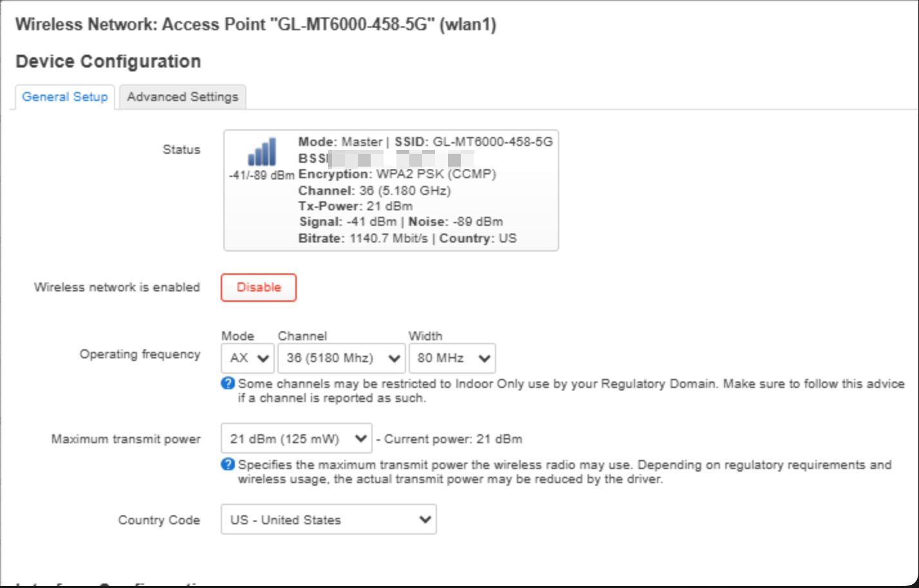
Task: Open the Width 80 MHz dropdown
Action: [452, 358]
